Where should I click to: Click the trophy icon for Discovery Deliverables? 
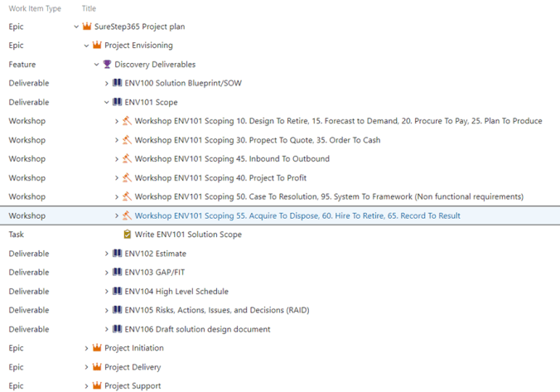point(107,65)
